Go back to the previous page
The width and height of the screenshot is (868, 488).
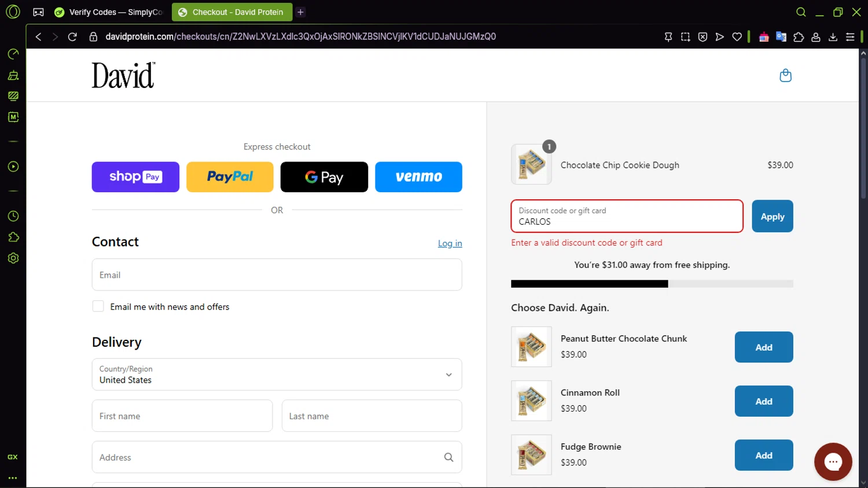pyautogui.click(x=38, y=36)
